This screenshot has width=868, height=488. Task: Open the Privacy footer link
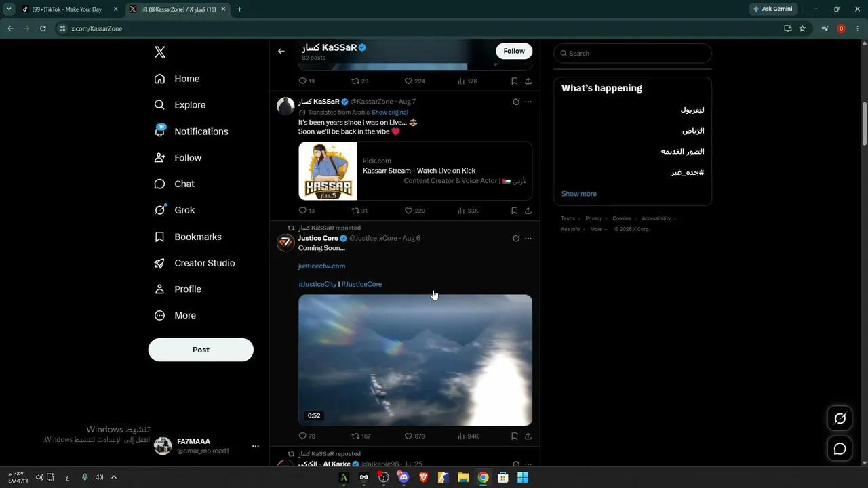click(594, 218)
